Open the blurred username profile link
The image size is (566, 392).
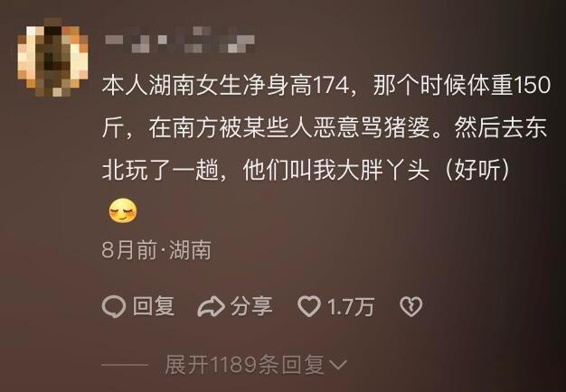coord(179,41)
